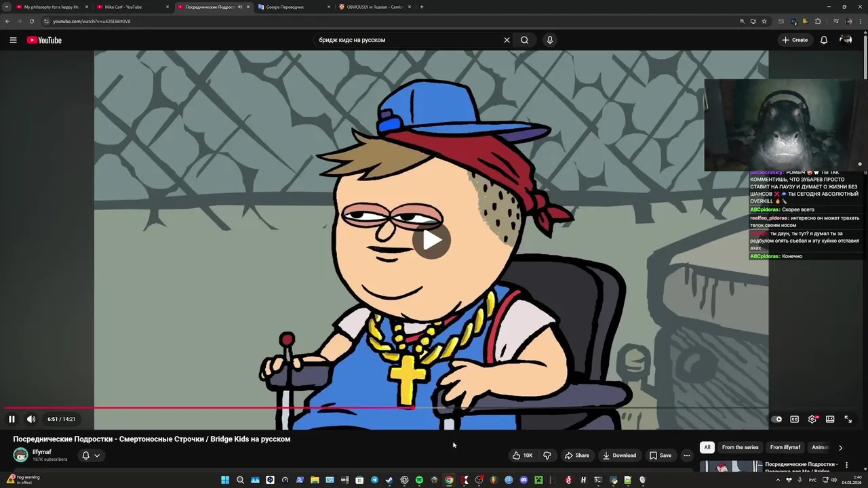Switch to Mike Carf - YouTube tab
868x488 pixels.
(132, 7)
